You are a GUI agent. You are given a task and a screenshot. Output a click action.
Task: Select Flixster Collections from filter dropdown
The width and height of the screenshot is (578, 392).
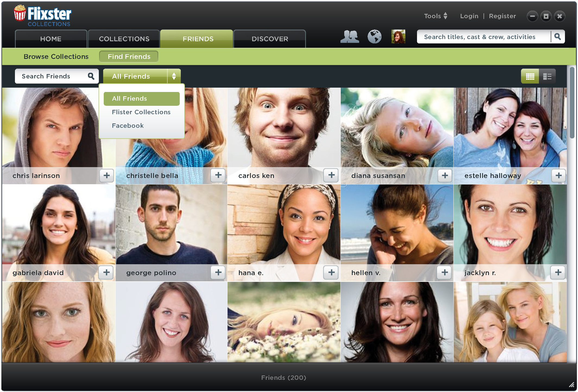pyautogui.click(x=141, y=111)
